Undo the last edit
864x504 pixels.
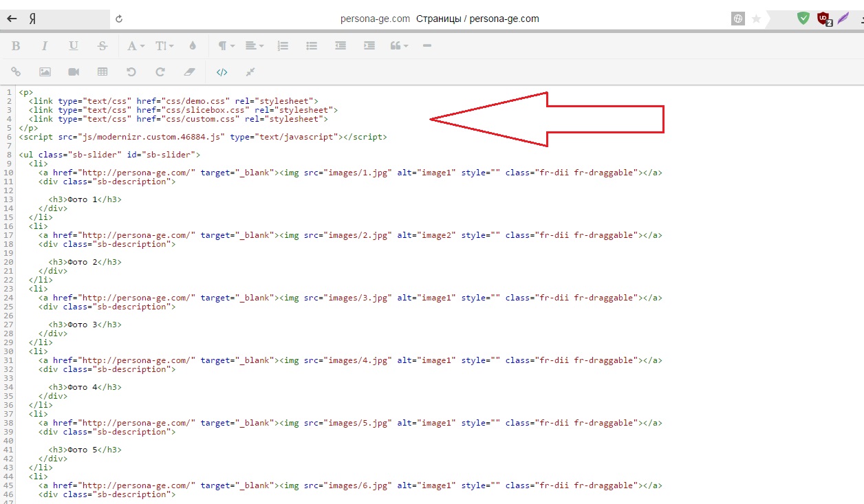[x=131, y=72]
